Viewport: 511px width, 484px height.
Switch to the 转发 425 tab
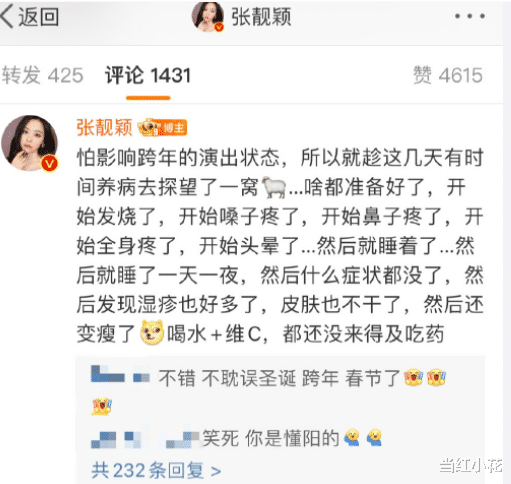pyautogui.click(x=42, y=75)
